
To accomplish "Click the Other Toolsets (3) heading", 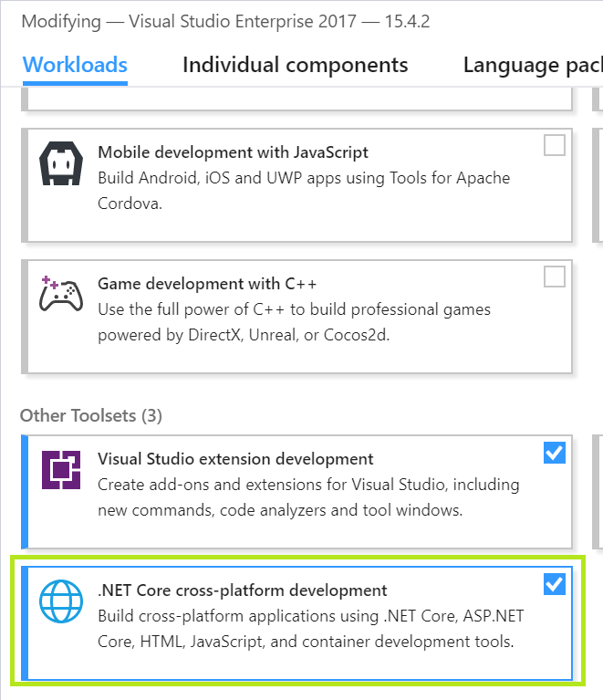I will [x=91, y=415].
